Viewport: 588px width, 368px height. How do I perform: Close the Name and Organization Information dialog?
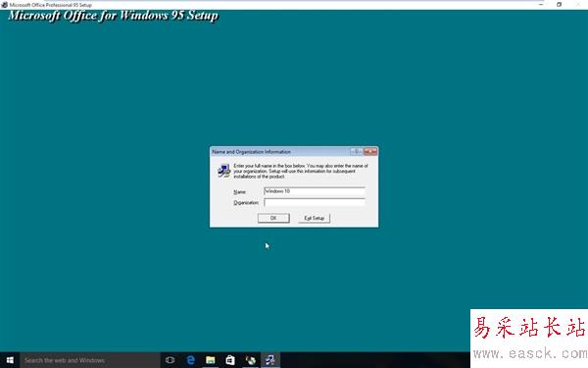click(370, 152)
